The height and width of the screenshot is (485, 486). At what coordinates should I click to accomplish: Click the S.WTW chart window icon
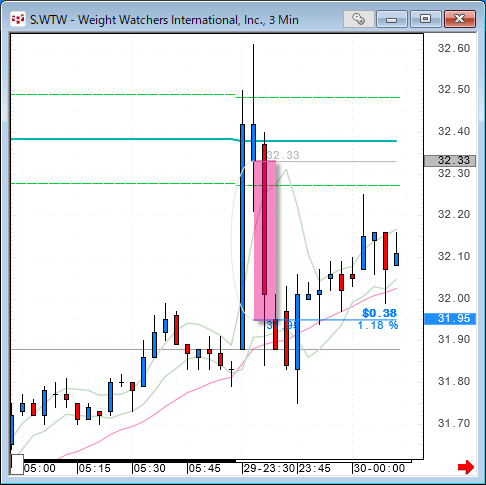point(18,19)
